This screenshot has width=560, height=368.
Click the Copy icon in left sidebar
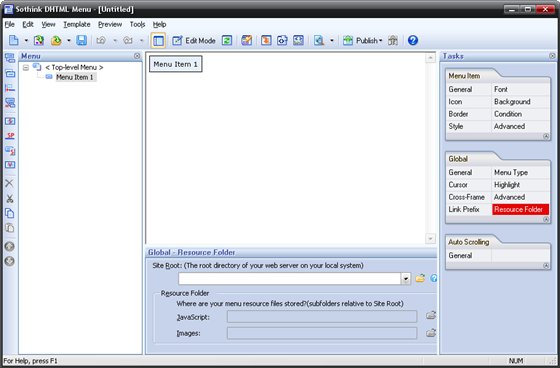coord(10,213)
